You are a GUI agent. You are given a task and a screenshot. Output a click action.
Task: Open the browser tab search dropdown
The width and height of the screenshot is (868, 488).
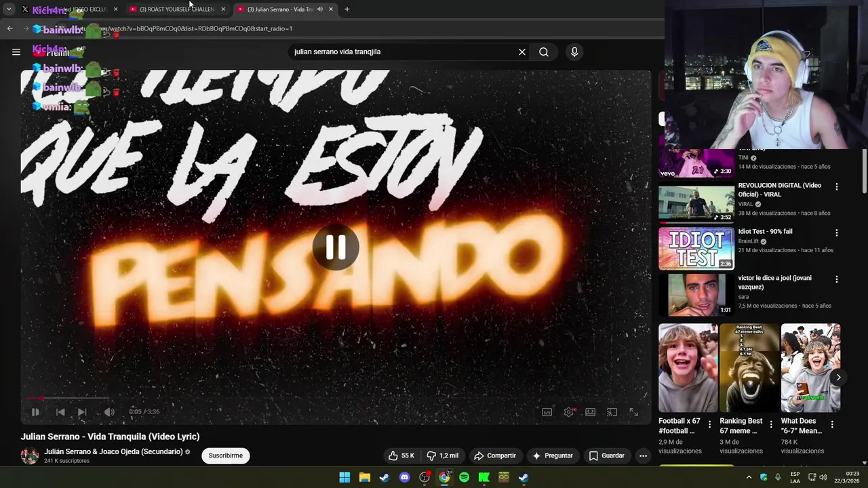(x=9, y=9)
